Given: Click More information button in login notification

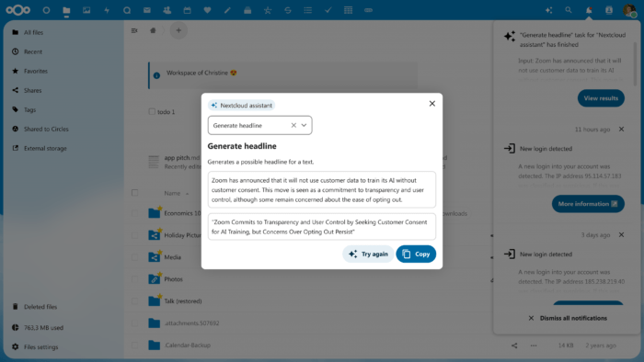Looking at the screenshot, I should pyautogui.click(x=588, y=204).
